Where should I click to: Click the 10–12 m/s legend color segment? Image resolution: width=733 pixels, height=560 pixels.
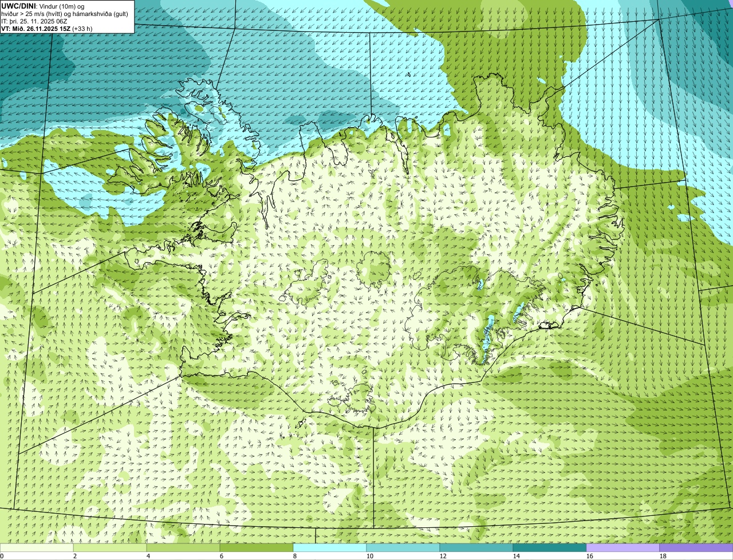(403, 547)
